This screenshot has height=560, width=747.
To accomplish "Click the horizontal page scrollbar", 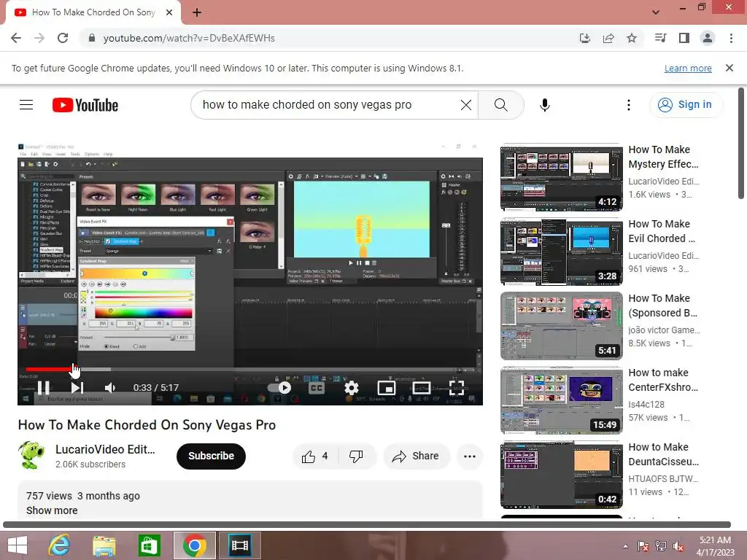I will [367, 525].
